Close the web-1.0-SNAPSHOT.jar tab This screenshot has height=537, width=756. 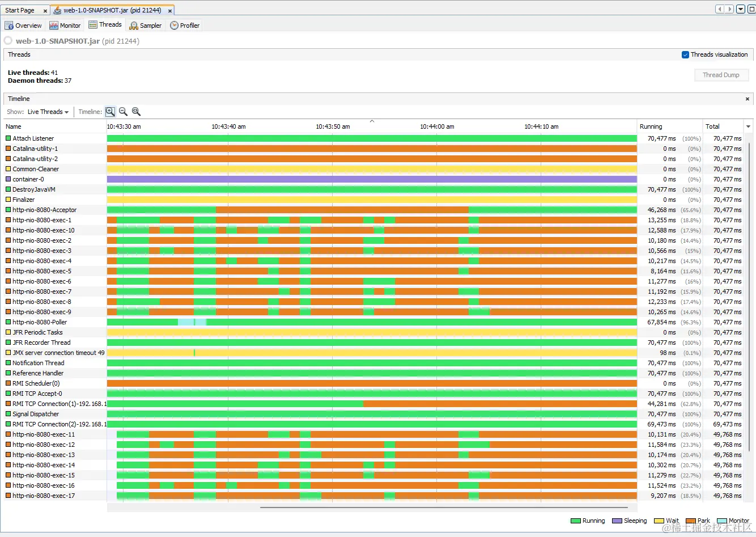(x=169, y=11)
